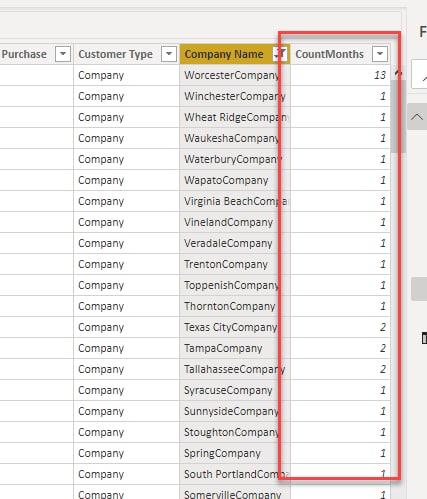Open the Company Name sort filter dropdown
Image resolution: width=427 pixels, height=499 pixels.
(x=280, y=54)
